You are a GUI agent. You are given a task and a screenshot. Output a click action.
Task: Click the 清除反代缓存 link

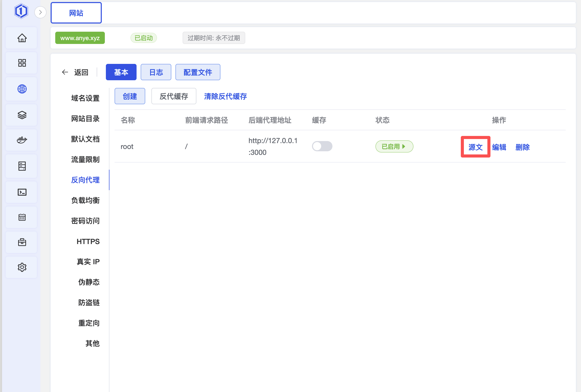click(x=225, y=96)
